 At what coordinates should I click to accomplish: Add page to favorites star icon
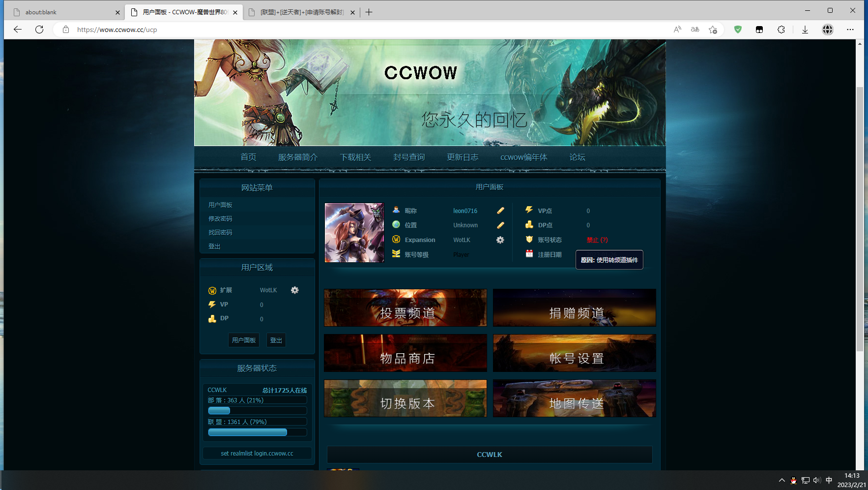tap(713, 30)
